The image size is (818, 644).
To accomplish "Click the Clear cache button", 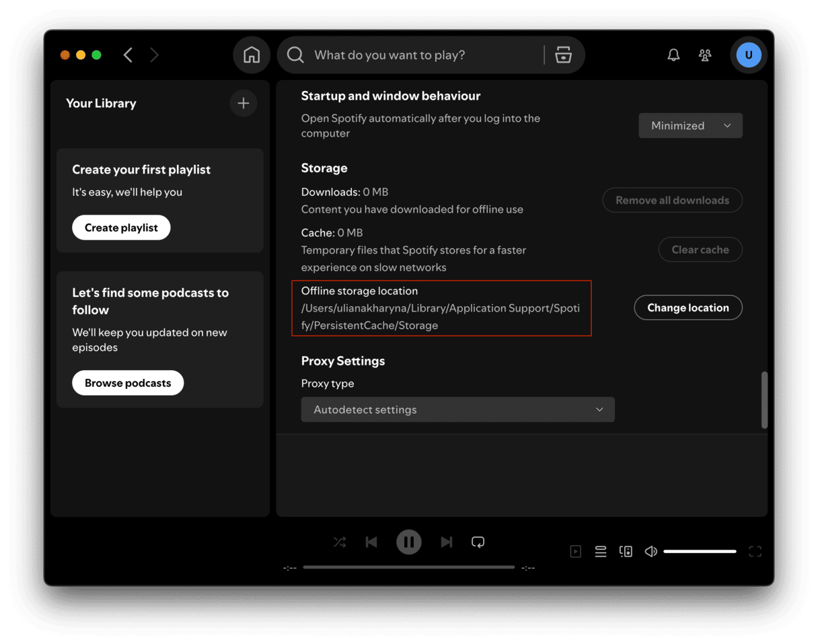I will [x=700, y=250].
